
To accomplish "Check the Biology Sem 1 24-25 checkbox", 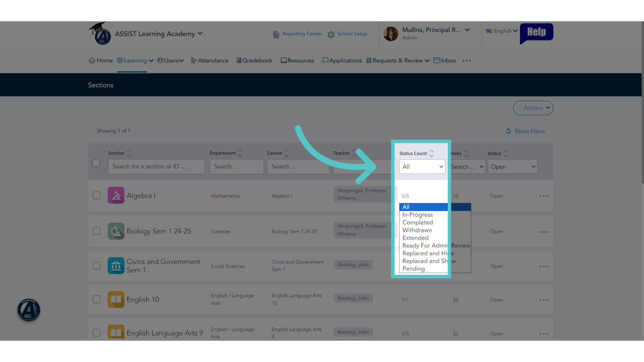I will click(97, 231).
